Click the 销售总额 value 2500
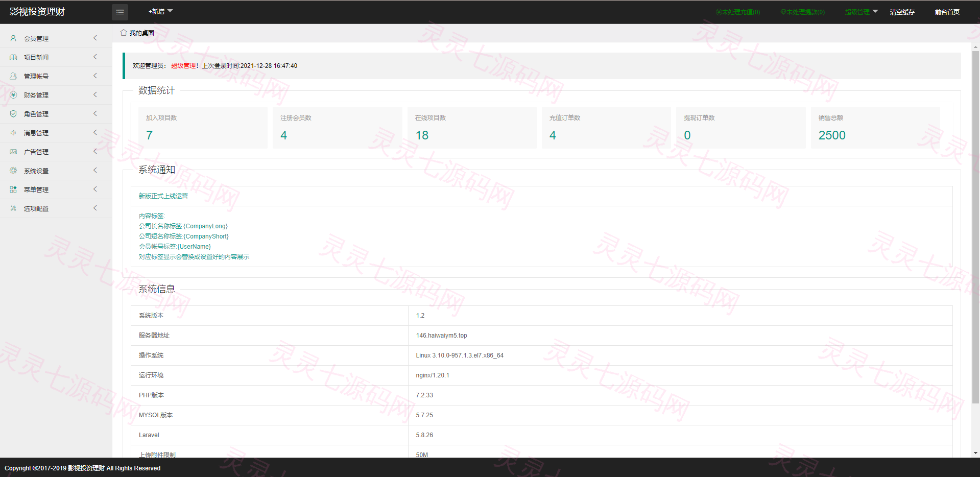 (832, 135)
